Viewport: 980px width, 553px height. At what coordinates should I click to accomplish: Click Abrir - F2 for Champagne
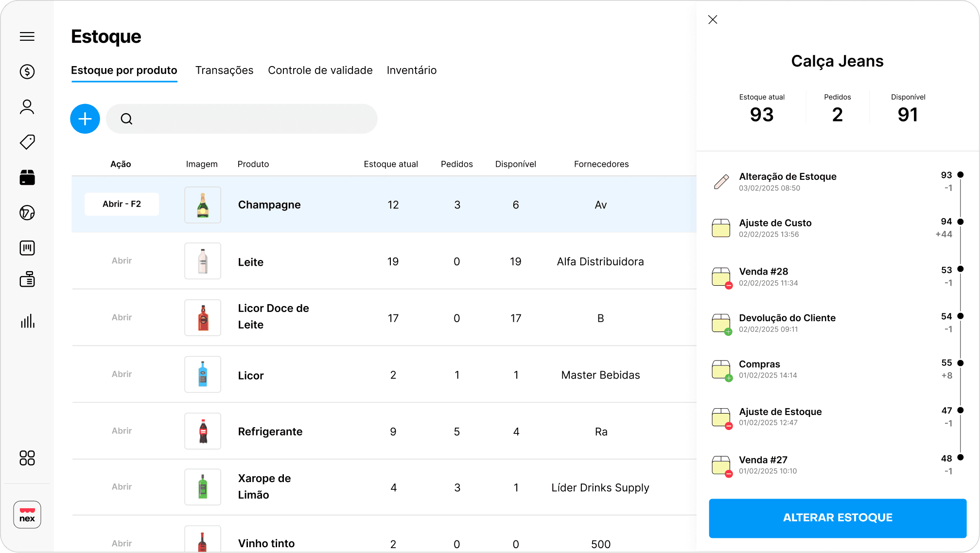(122, 204)
